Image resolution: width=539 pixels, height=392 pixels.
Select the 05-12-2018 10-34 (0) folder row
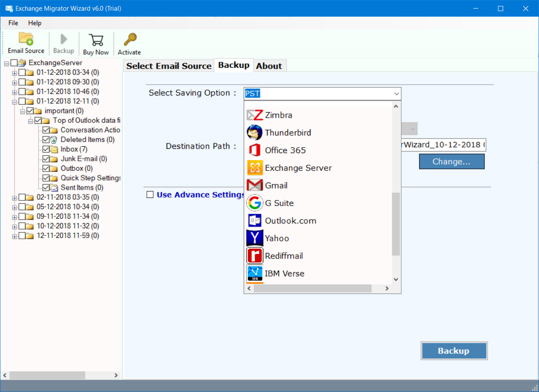pos(67,207)
